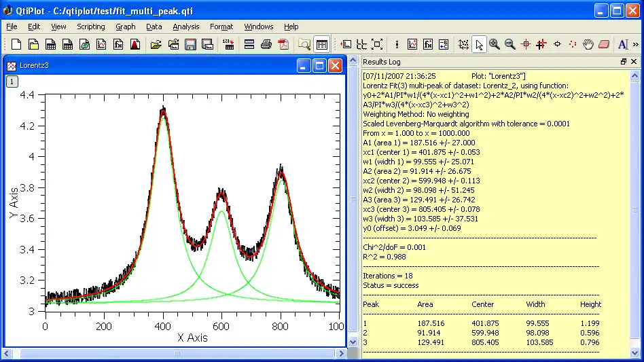Image resolution: width=644 pixels, height=362 pixels.
Task: Toggle the Pointer arrow tool
Action: (x=479, y=45)
